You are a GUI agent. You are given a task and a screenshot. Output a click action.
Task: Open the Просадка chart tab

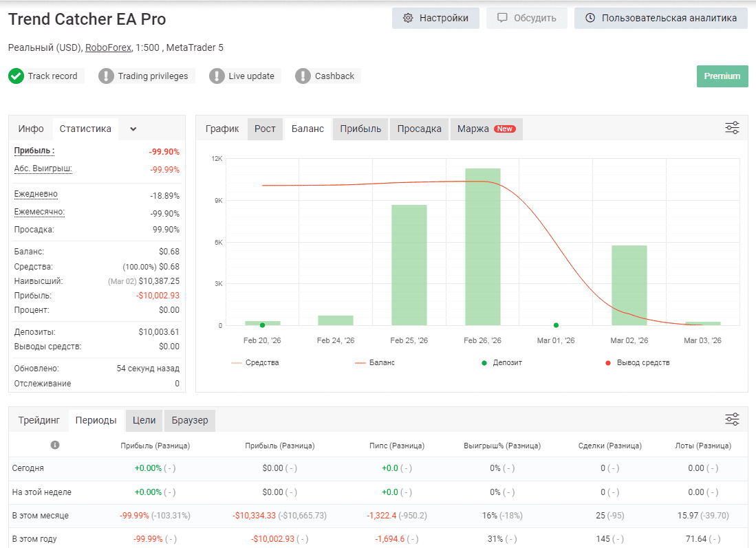pos(419,129)
